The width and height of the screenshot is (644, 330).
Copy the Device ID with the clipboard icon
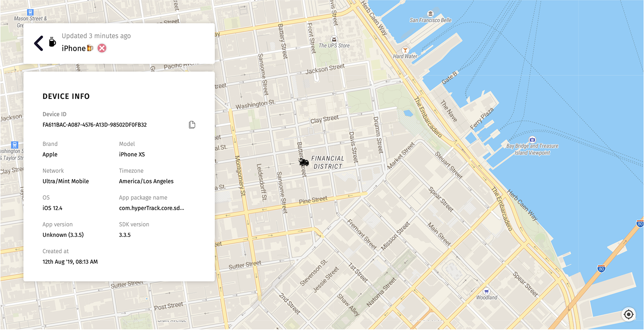click(192, 125)
